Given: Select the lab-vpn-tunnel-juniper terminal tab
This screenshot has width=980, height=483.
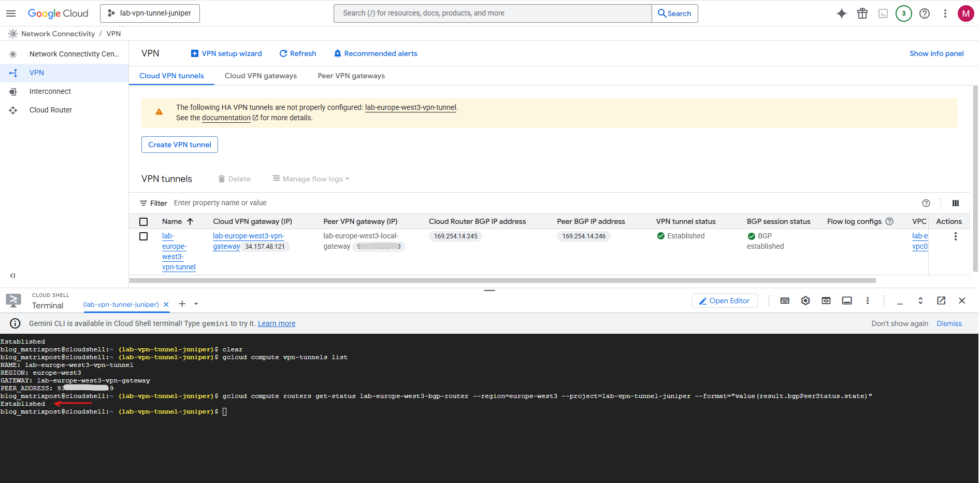Looking at the screenshot, I should coord(121,305).
